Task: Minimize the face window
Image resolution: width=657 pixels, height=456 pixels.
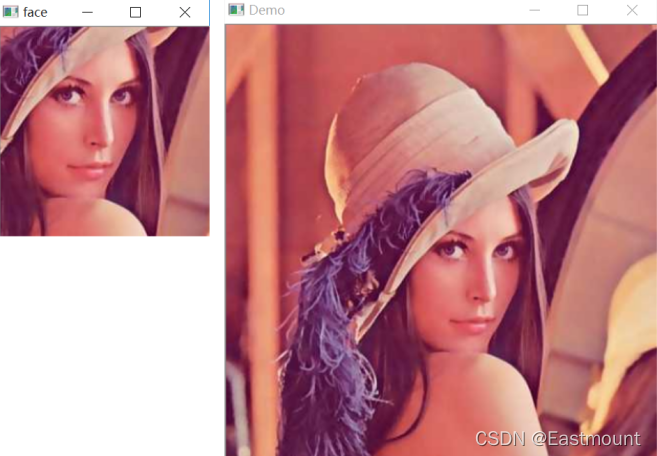Action: 87,13
